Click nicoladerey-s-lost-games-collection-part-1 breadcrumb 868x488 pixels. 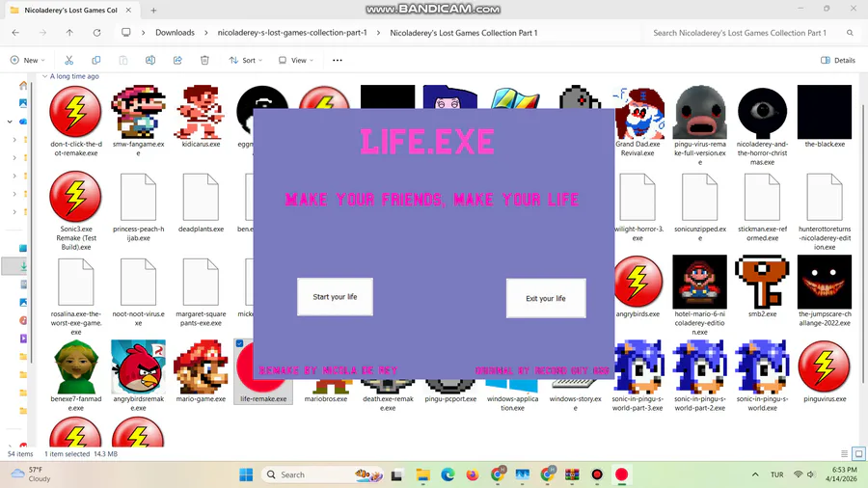[x=292, y=33]
